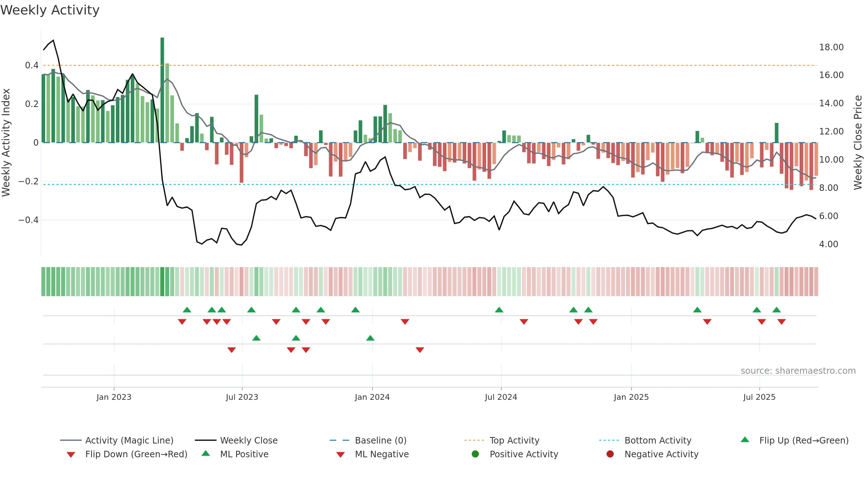
Task: Click the 10.00 price tick label
Action: coord(831,159)
